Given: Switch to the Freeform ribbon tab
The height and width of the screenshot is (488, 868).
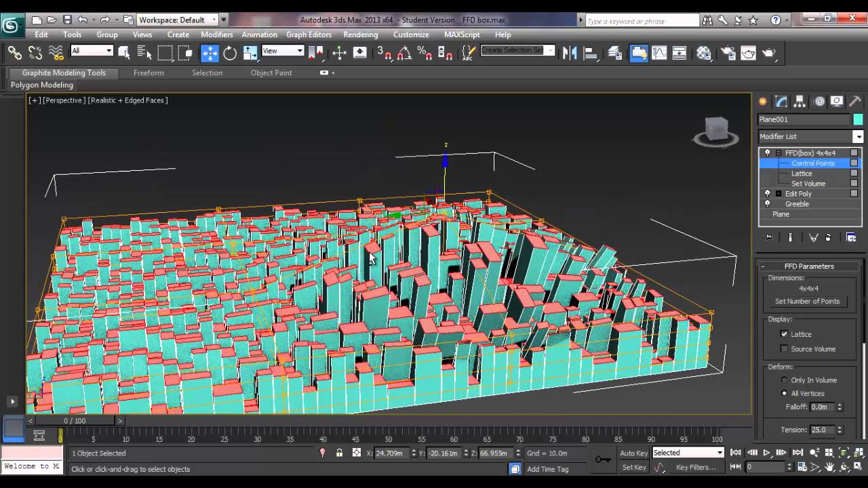Looking at the screenshot, I should (x=149, y=73).
